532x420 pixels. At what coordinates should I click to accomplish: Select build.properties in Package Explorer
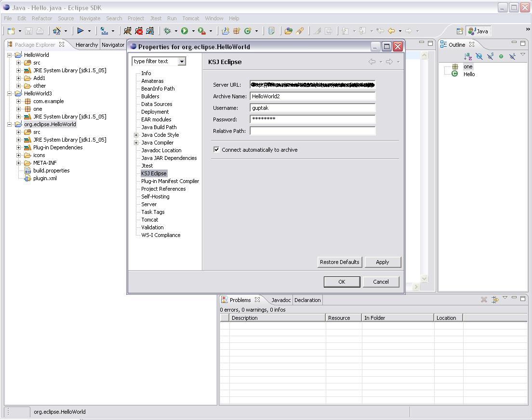(x=51, y=171)
